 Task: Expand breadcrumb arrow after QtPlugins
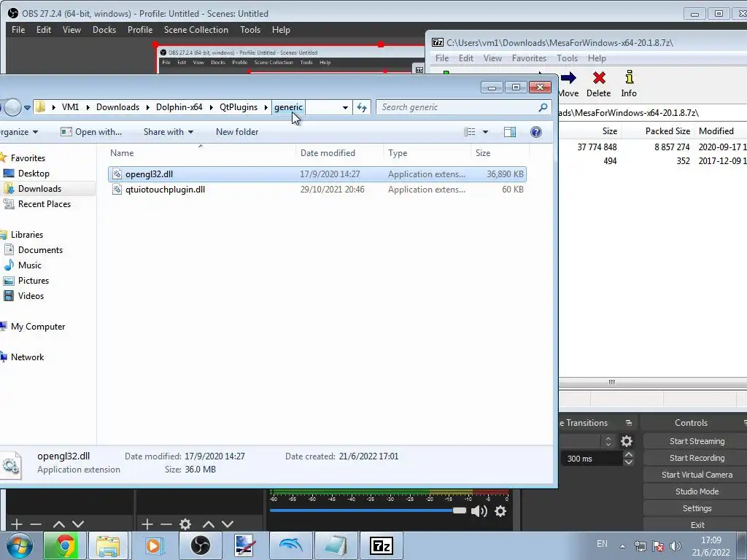tap(266, 108)
